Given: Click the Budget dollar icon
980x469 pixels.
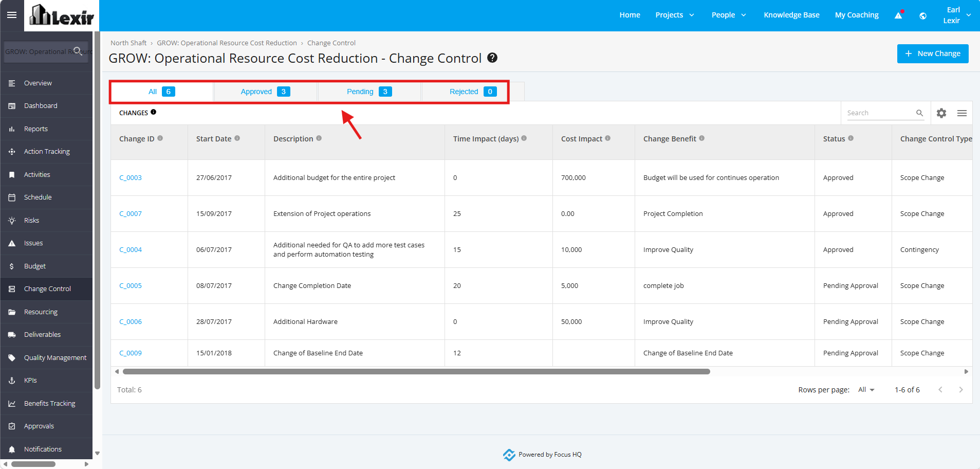Looking at the screenshot, I should point(12,266).
